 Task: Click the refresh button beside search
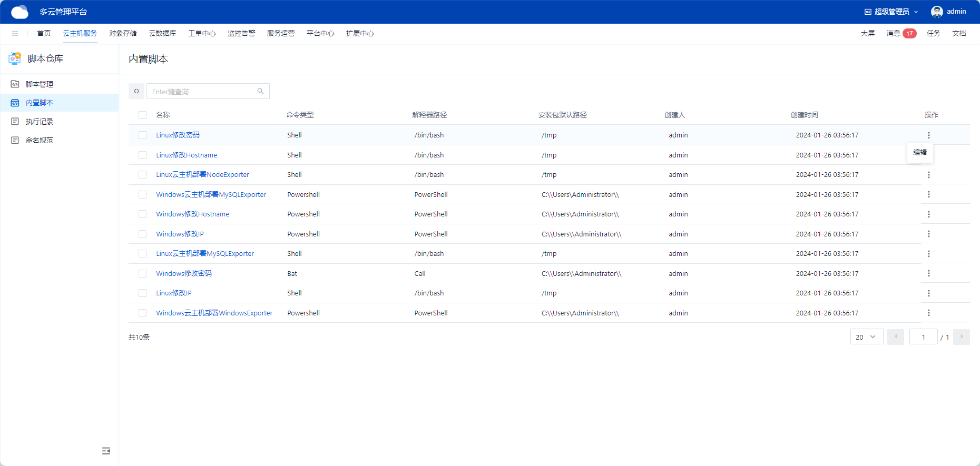point(136,91)
